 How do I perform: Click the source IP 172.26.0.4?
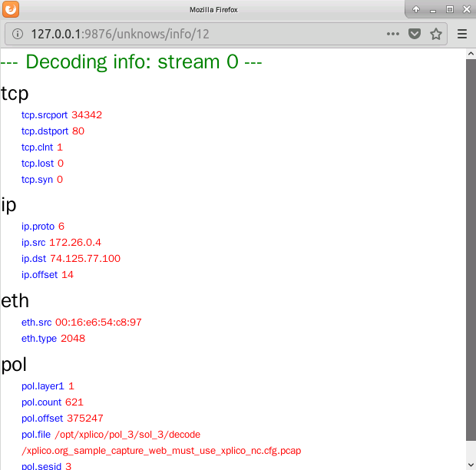[x=75, y=243]
